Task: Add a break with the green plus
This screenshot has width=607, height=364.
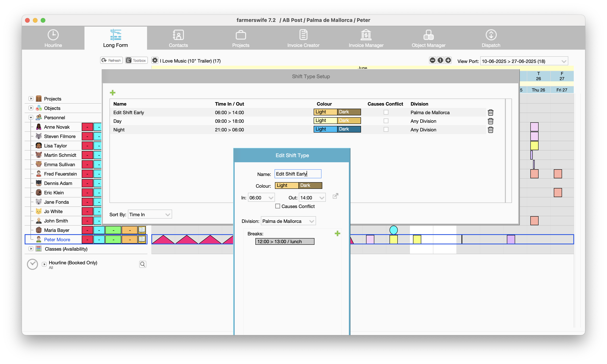Action: 337,233
